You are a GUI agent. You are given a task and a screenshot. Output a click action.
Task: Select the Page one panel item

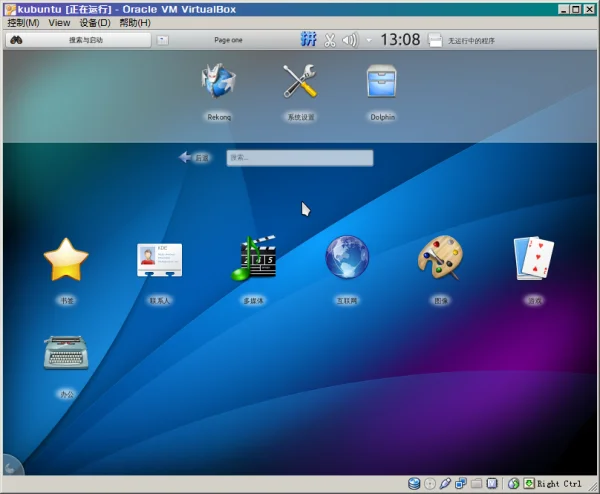[x=228, y=40]
